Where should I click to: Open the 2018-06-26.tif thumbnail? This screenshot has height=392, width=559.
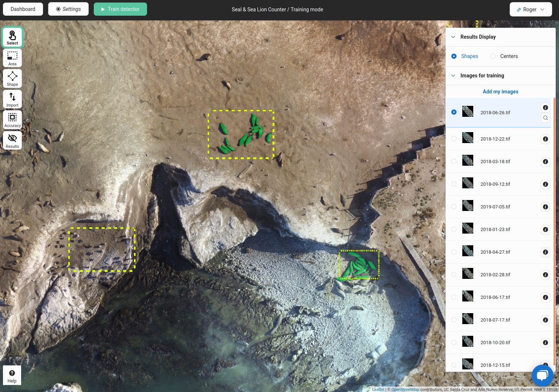(x=468, y=111)
